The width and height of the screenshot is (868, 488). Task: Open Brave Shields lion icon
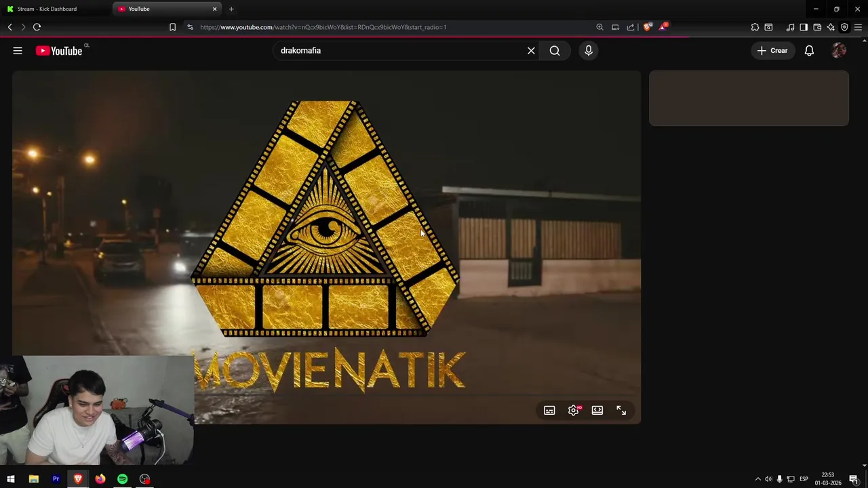tap(648, 27)
